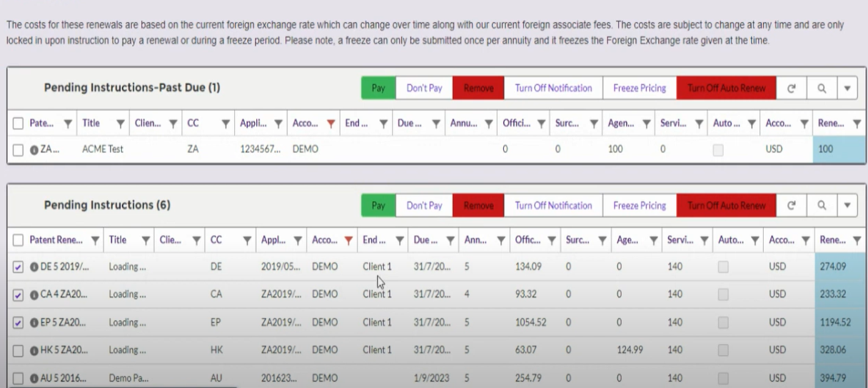Click the info icon on the HK 5 ZA20 row
The image size is (868, 388).
(x=34, y=350)
